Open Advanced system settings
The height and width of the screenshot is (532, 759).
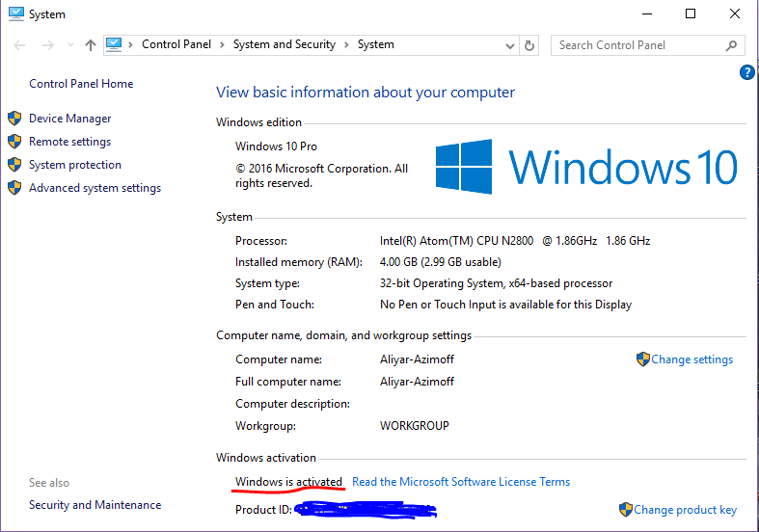95,188
